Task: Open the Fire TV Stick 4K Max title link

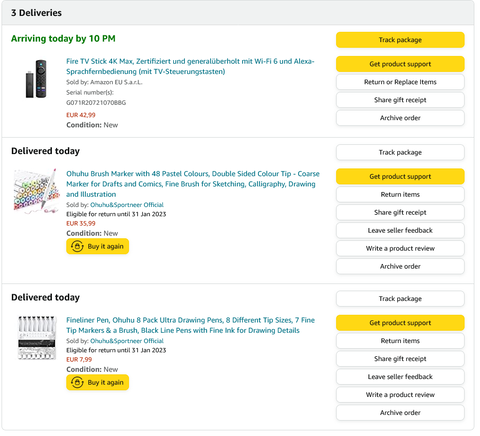Action: point(190,66)
